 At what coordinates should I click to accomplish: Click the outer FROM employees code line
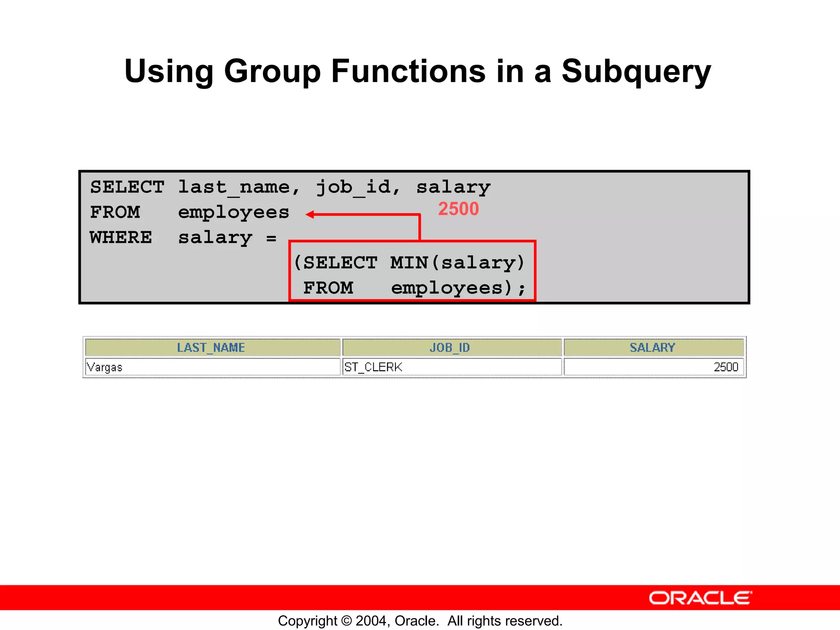[189, 212]
